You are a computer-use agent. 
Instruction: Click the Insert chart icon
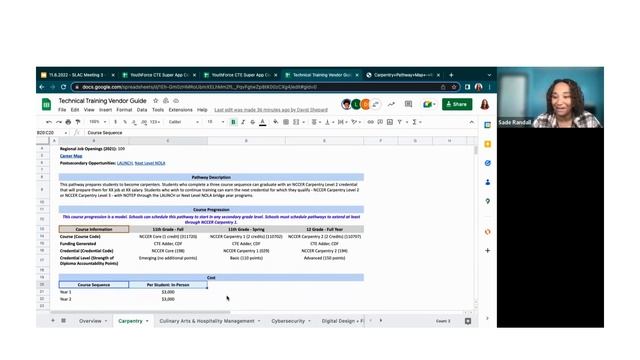point(390,122)
